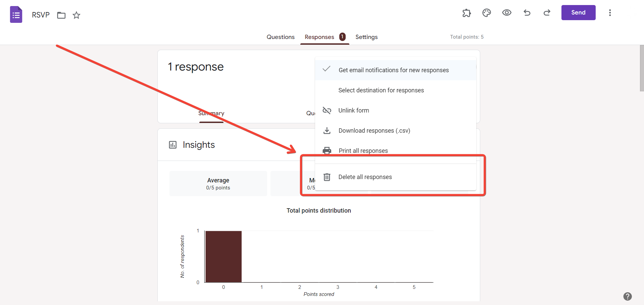644x305 pixels.
Task: Open the Google Forms home icon
Action: [x=16, y=15]
